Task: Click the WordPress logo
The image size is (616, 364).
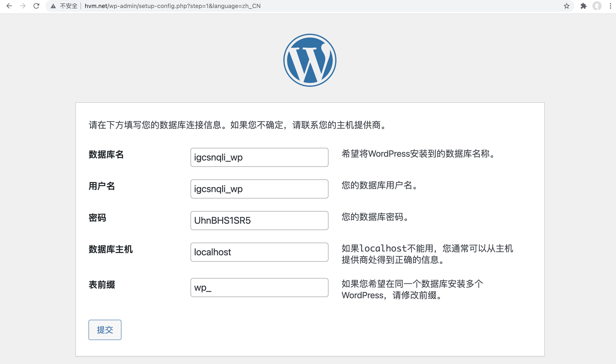Action: click(310, 60)
